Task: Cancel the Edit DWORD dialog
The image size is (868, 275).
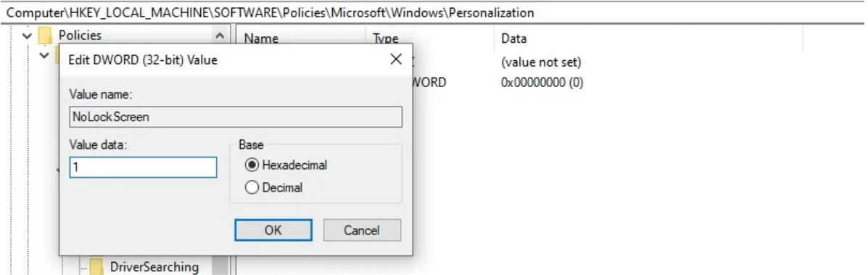Action: [x=361, y=230]
